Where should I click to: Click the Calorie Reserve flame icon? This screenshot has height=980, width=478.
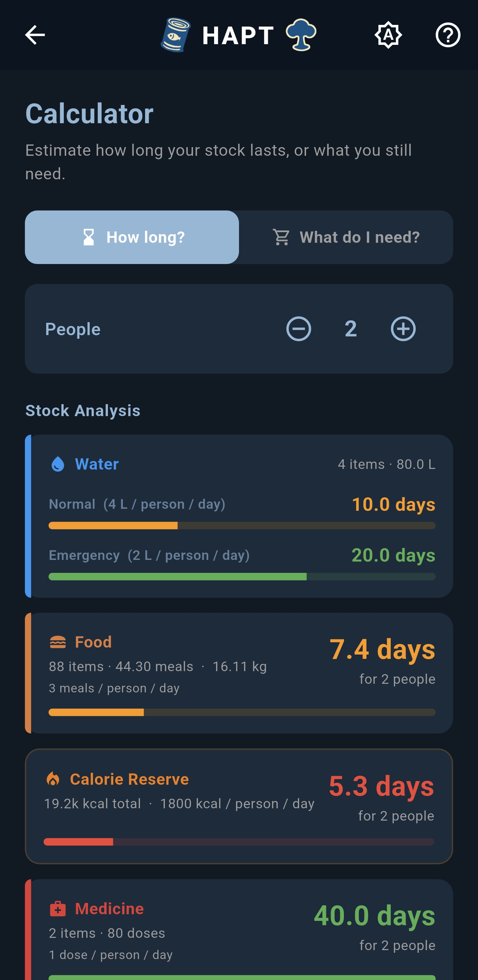(53, 779)
